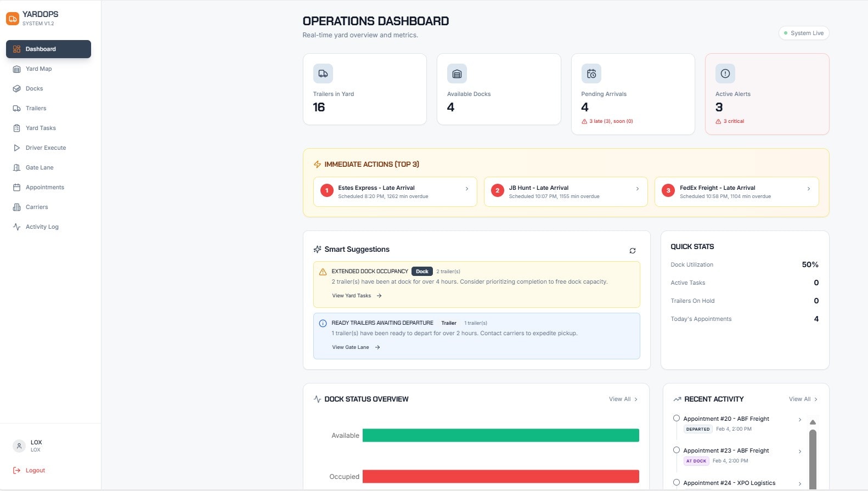
Task: Click the Appointments calendar icon
Action: [16, 187]
